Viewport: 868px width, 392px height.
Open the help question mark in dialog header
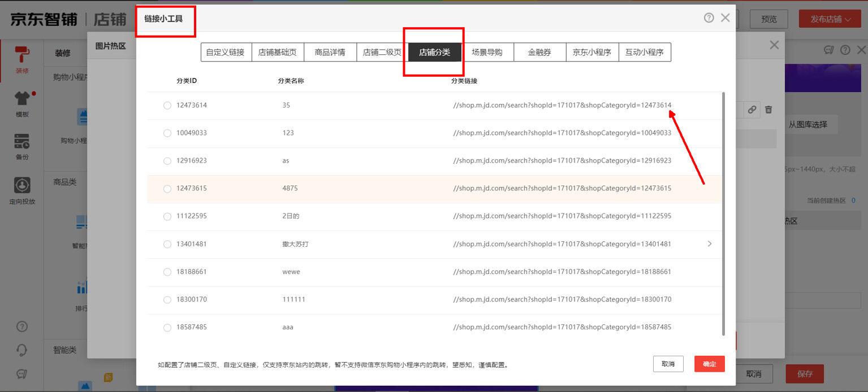pos(709,18)
